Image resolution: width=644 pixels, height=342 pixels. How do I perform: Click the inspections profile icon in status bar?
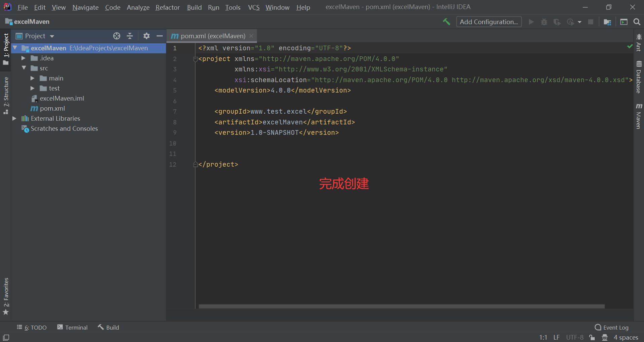coord(605,337)
